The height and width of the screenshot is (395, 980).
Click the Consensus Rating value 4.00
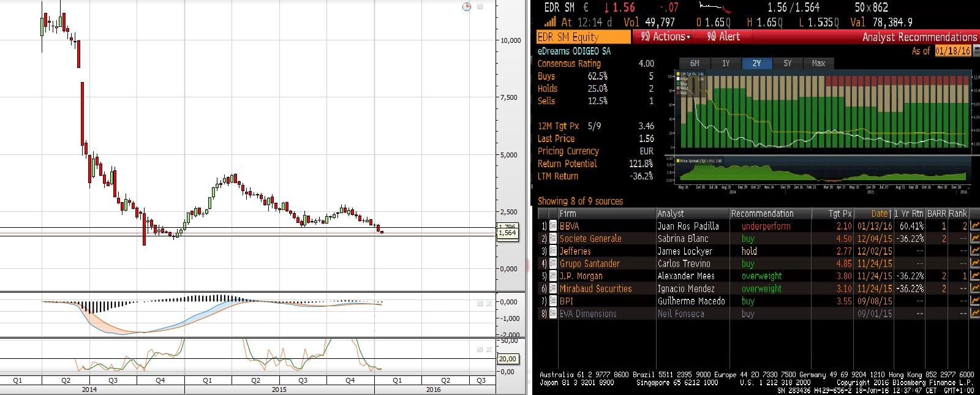tap(646, 64)
